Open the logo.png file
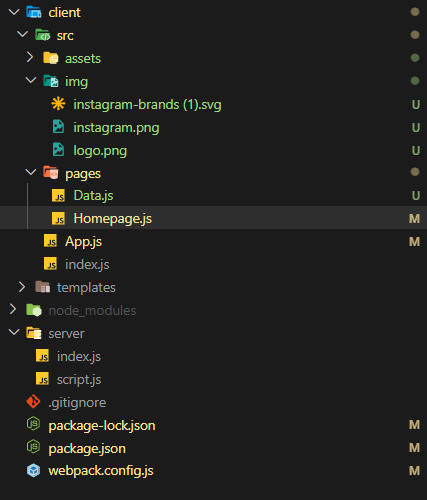Image resolution: width=427 pixels, height=500 pixels. tap(100, 151)
